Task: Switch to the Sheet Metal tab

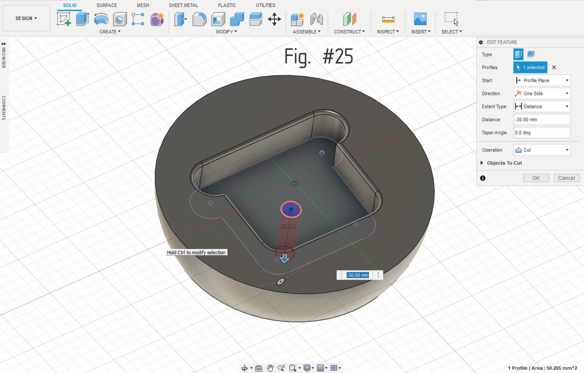Action: (183, 5)
